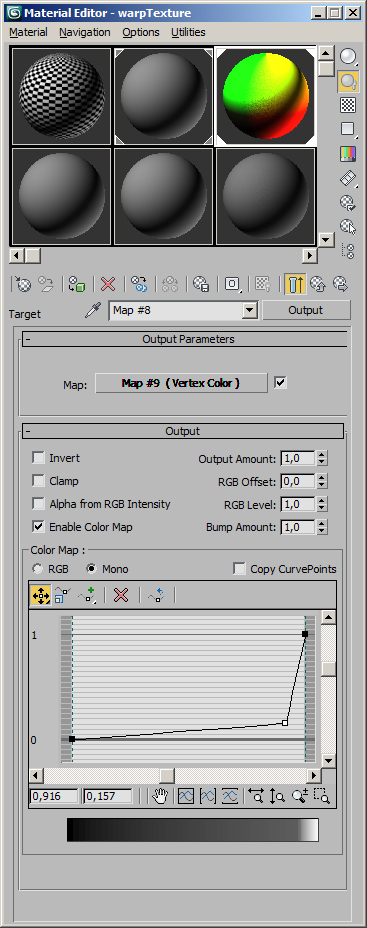Image resolution: width=367 pixels, height=928 pixels.
Task: Click Assign Material to Selection icon
Action: tap(76, 285)
